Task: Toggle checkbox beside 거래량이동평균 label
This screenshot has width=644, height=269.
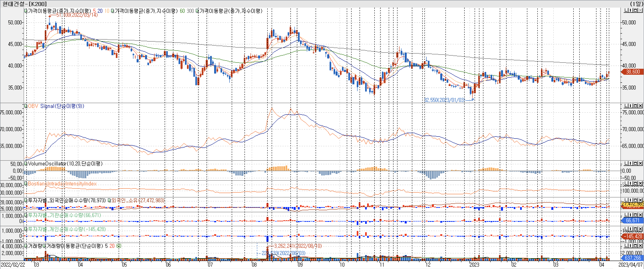Action: pyautogui.click(x=44, y=246)
